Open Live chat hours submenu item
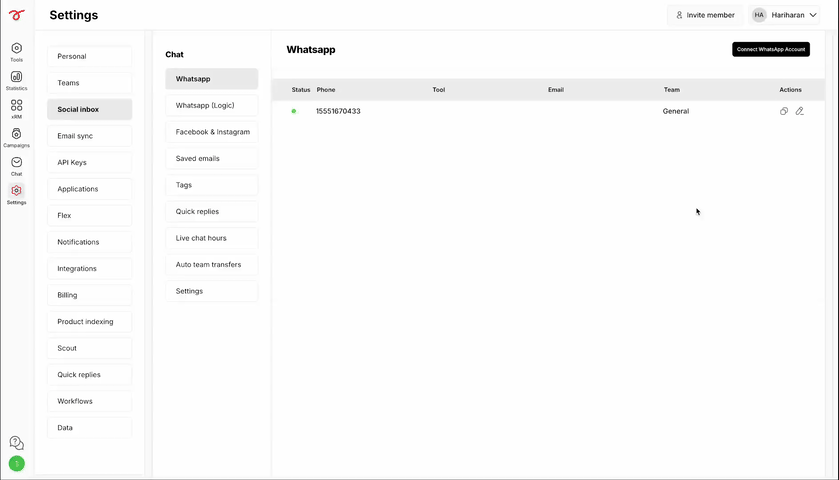This screenshot has width=839, height=480. pyautogui.click(x=211, y=238)
